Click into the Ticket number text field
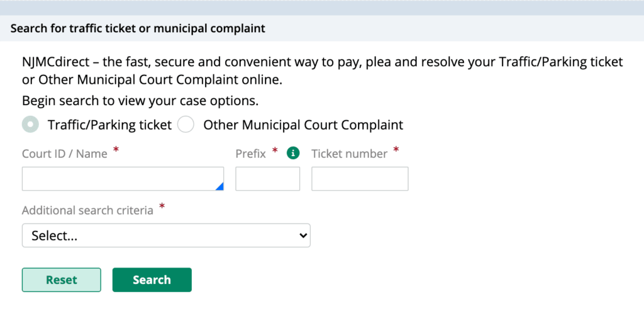This screenshot has height=309, width=644. pyautogui.click(x=360, y=179)
